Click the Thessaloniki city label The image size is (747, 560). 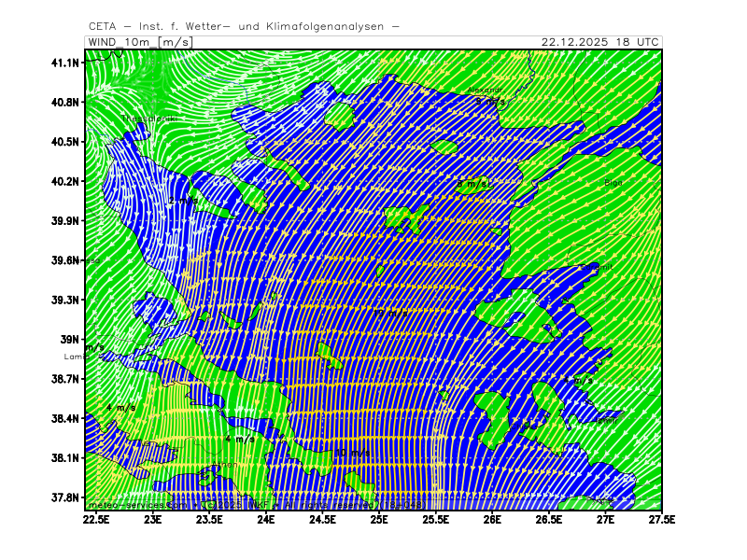148,119
